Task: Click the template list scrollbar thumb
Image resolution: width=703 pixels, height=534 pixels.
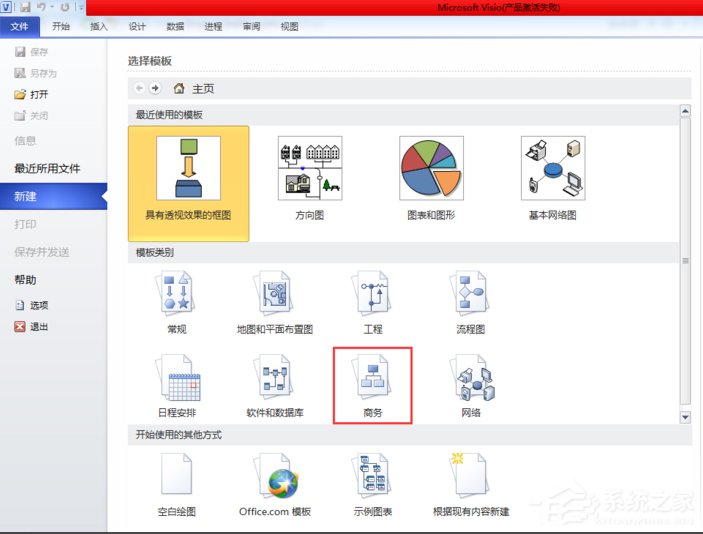Action: point(685,260)
